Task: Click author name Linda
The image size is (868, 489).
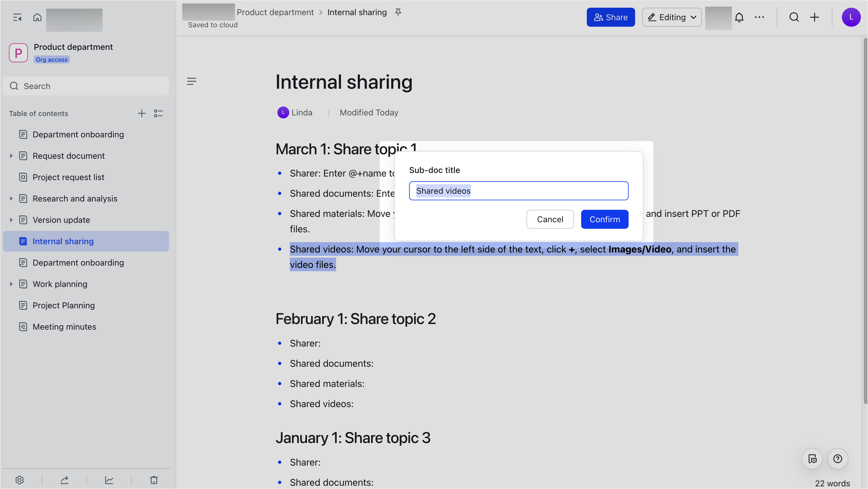Action: click(302, 112)
